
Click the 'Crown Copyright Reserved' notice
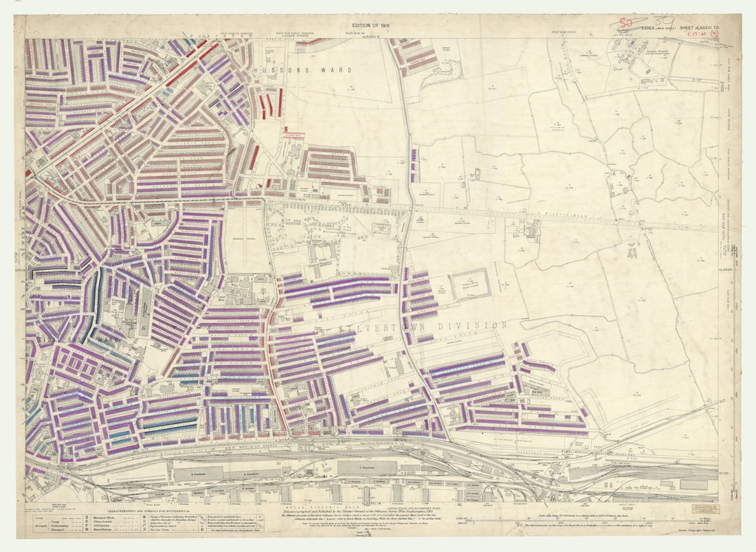697,530
